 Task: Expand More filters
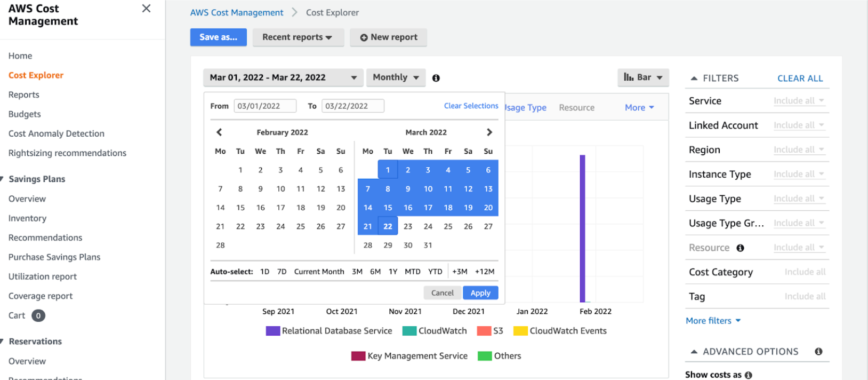(713, 321)
